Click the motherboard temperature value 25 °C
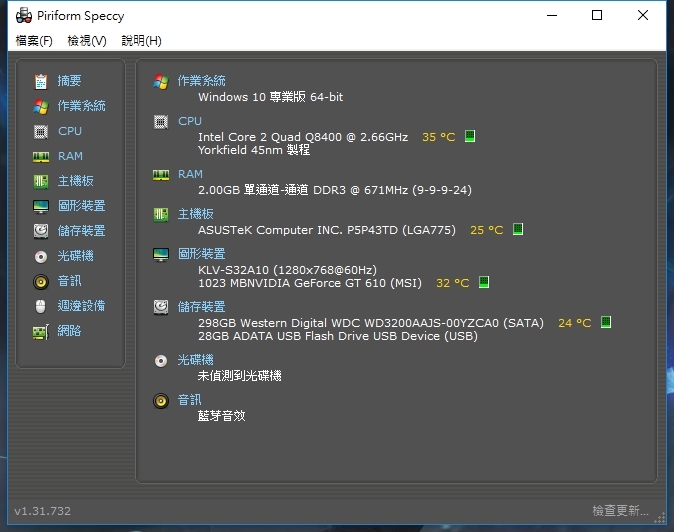The width and height of the screenshot is (674, 532). pyautogui.click(x=487, y=230)
